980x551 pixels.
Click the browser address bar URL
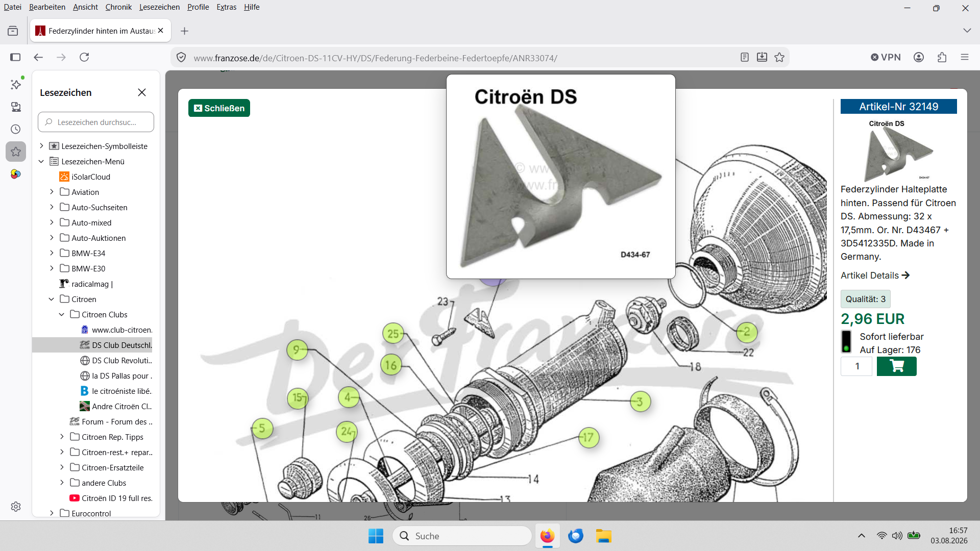(x=375, y=58)
